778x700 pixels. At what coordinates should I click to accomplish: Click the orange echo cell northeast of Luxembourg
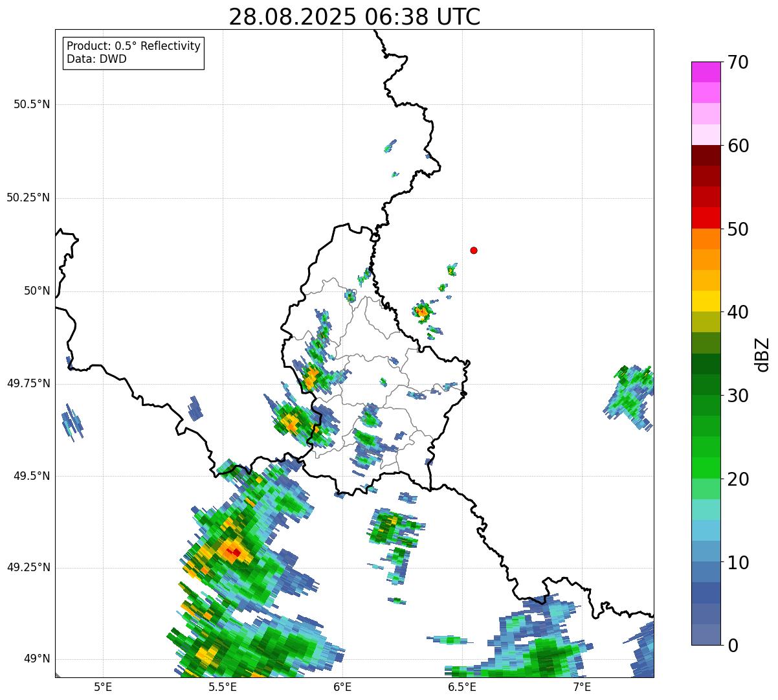click(x=423, y=313)
